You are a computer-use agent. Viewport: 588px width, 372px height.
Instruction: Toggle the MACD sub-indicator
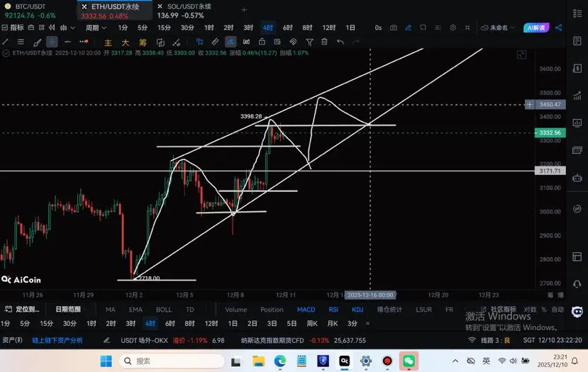306,310
